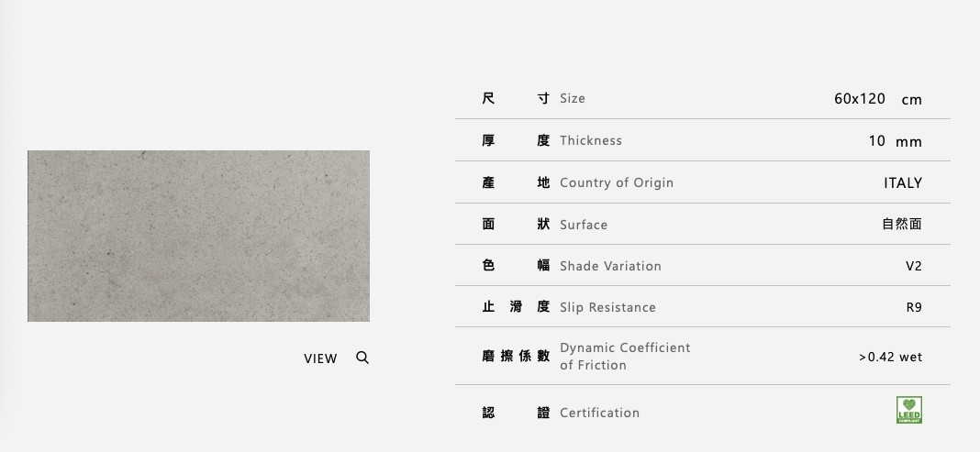Select the Surface label text
The height and width of the screenshot is (452, 980).
pyautogui.click(x=584, y=225)
